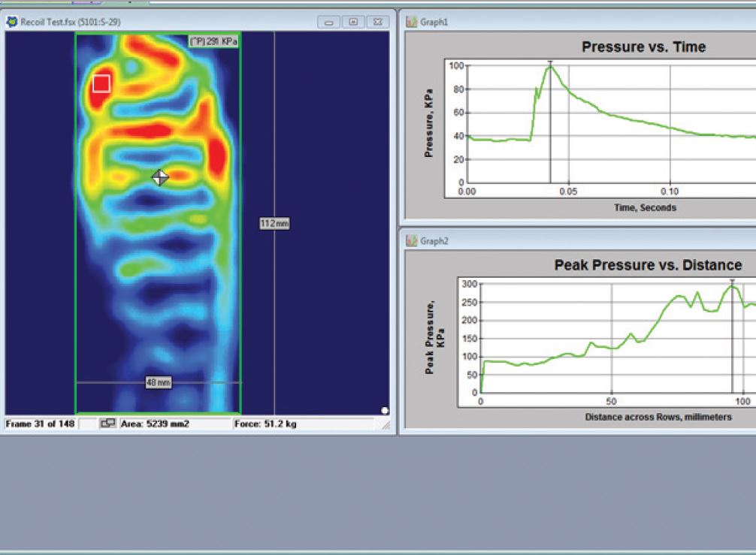Click the Graph2 window icon
Viewport: 756px width, 555px height.
[411, 241]
